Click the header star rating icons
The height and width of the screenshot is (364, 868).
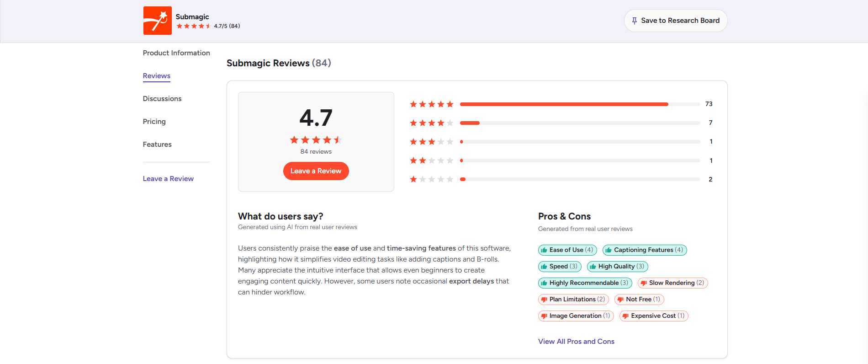tap(194, 26)
